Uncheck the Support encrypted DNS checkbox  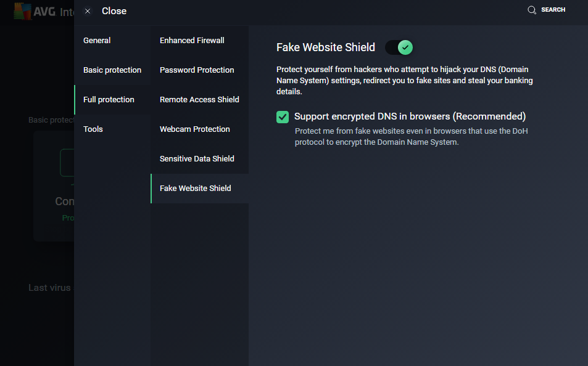(283, 116)
